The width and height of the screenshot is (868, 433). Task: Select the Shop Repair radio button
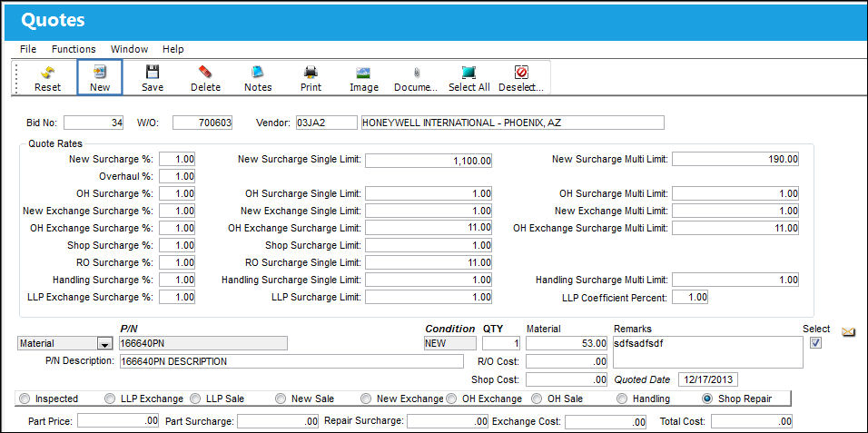coord(707,399)
